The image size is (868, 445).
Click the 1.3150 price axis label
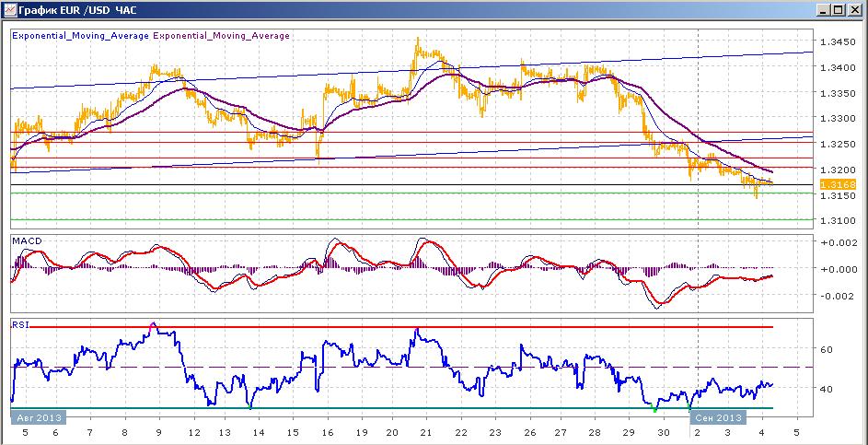(x=838, y=195)
